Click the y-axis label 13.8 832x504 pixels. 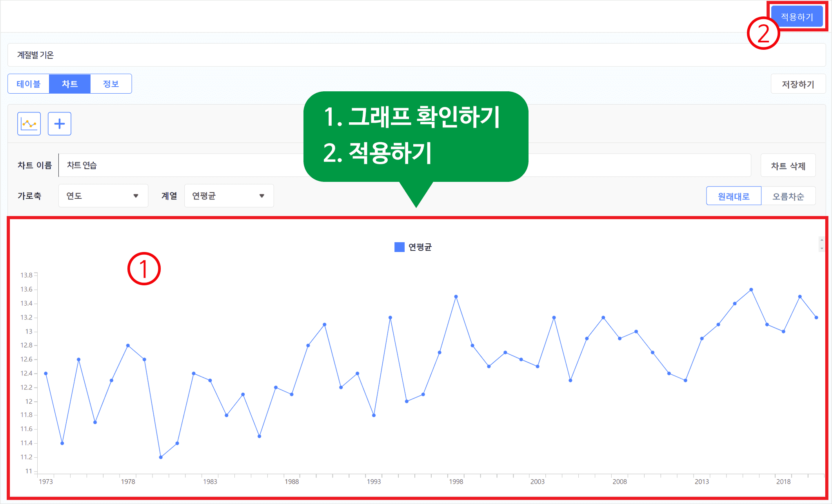point(27,275)
